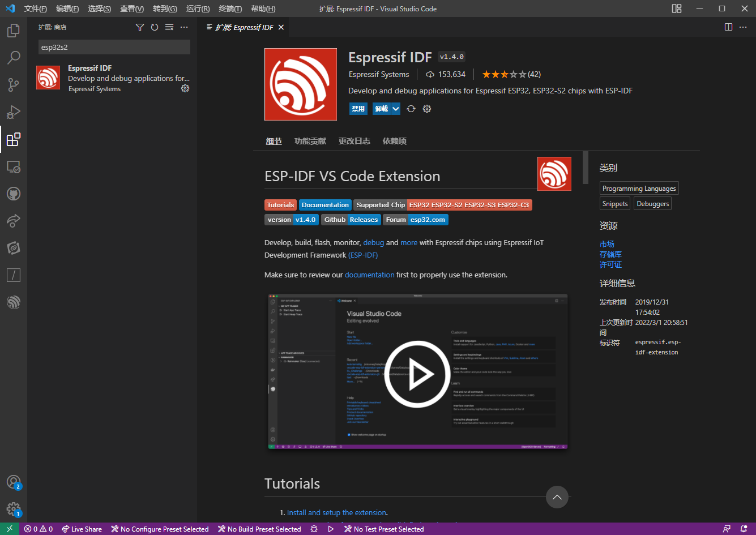This screenshot has height=535, width=756.
Task: Open extension settings gear on detail page
Action: [x=427, y=109]
